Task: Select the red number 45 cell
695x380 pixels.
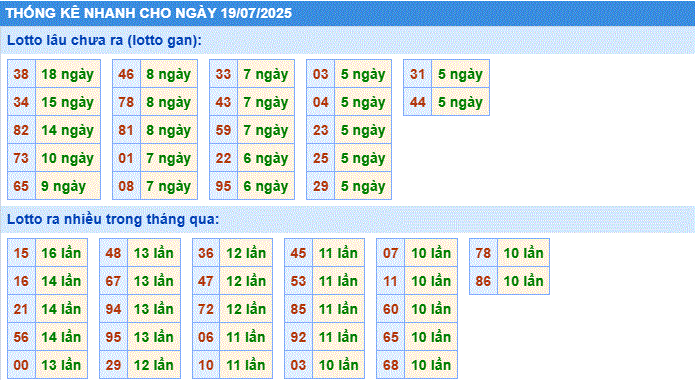Action: coord(298,253)
